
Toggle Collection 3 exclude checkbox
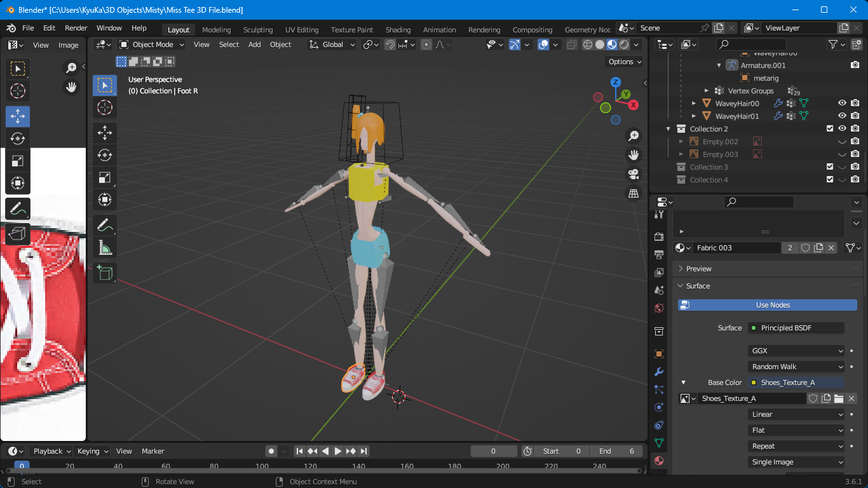[829, 166]
